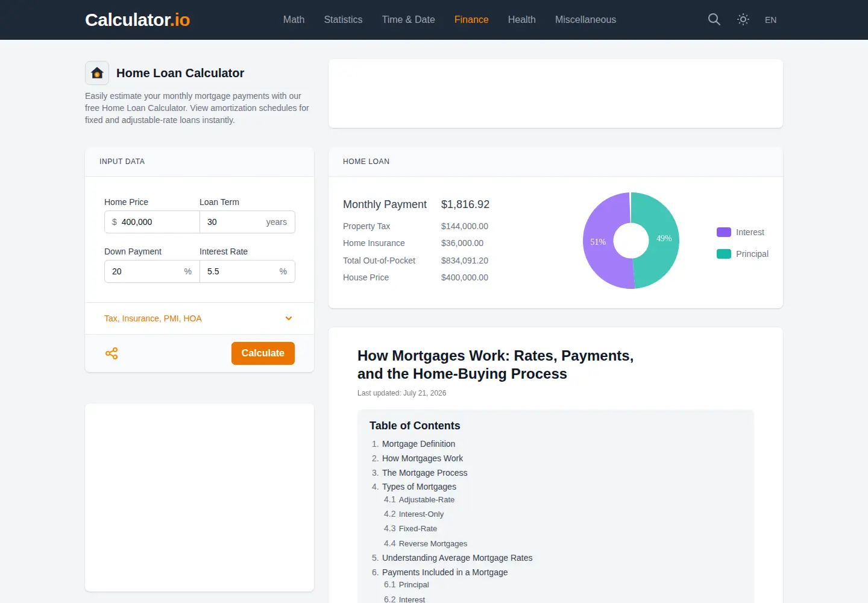The image size is (868, 603).
Task: Click the Loan Term input field
Action: [247, 222]
